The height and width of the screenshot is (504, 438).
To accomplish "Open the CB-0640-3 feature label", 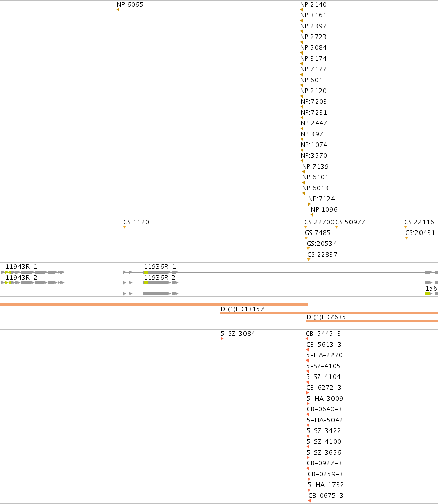I will [x=324, y=409].
